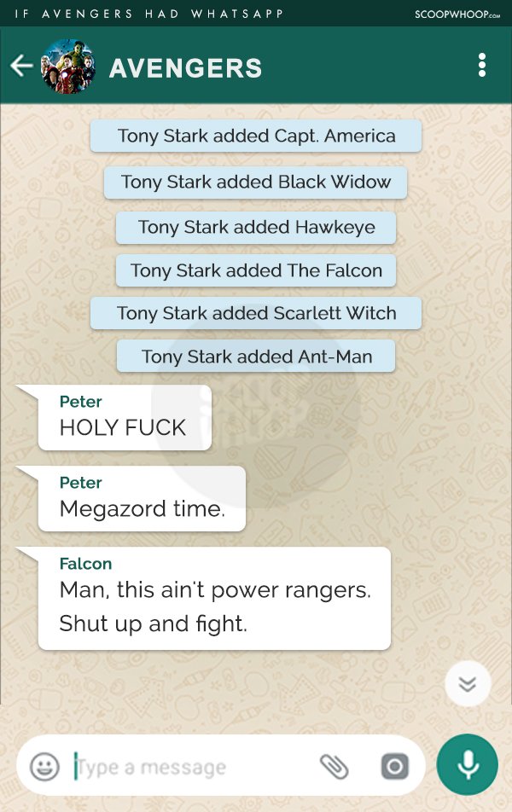Click the ScoopWhoop.com logo
Viewport: 512px width, 812px height.
pos(457,14)
